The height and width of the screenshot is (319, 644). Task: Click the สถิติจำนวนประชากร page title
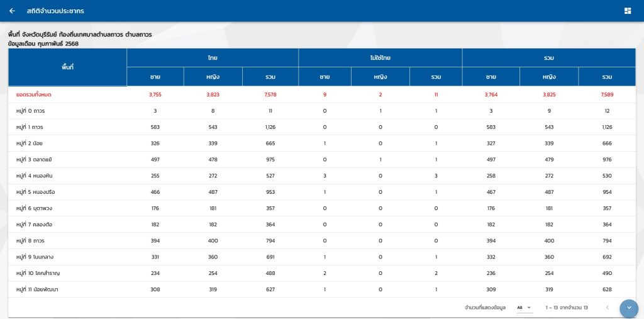click(55, 11)
